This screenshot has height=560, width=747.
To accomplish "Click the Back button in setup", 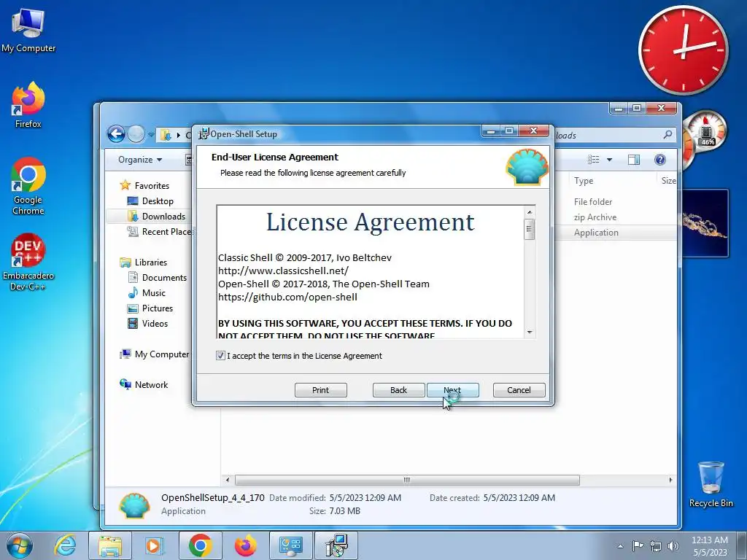I will tap(398, 390).
